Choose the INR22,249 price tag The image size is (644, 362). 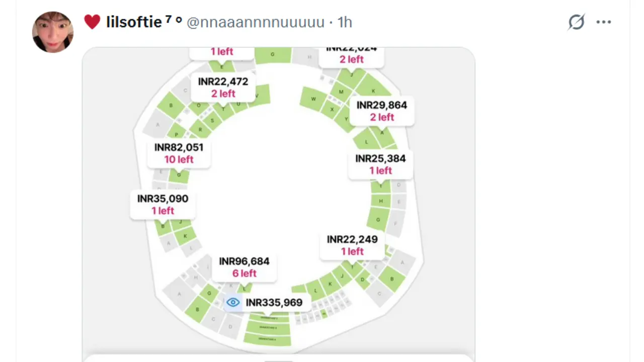tap(352, 245)
